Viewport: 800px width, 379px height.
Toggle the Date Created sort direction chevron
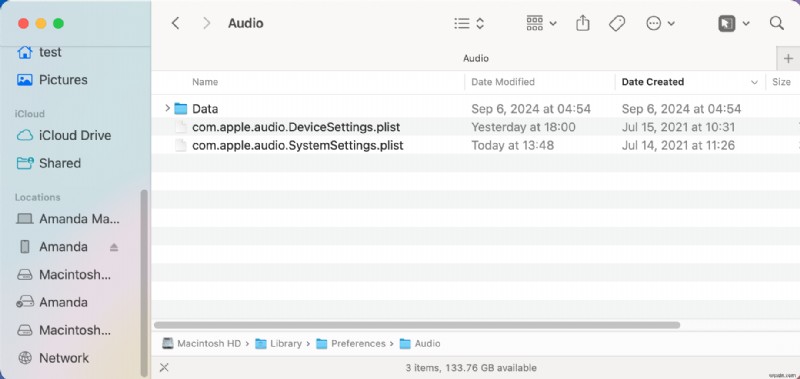[x=754, y=82]
